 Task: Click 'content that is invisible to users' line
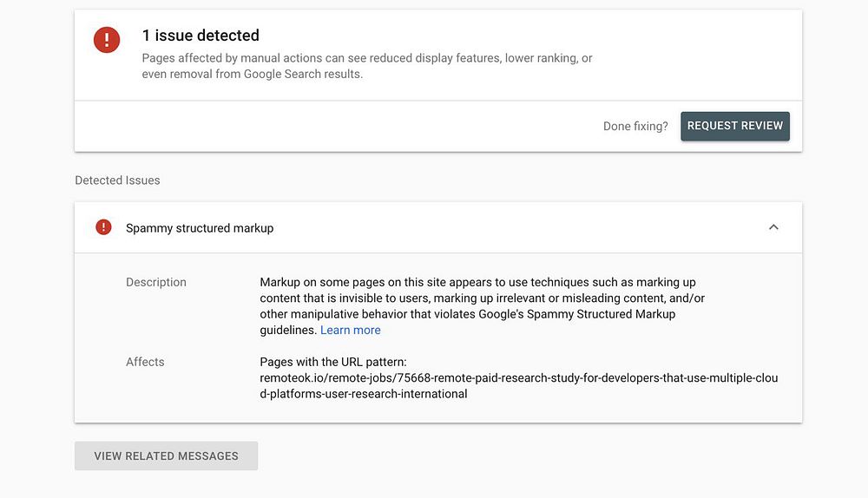pyautogui.click(x=482, y=298)
